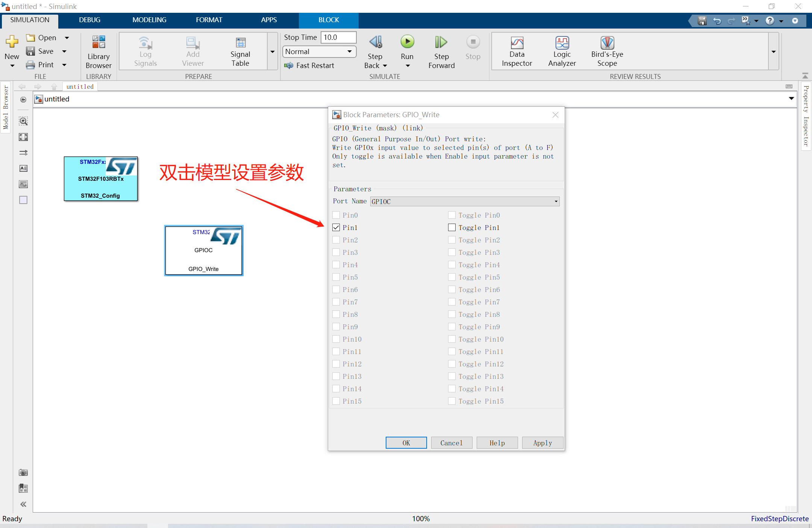Screen dimensions: 812x528
Task: Switch to the APPS tab
Action: (269, 20)
